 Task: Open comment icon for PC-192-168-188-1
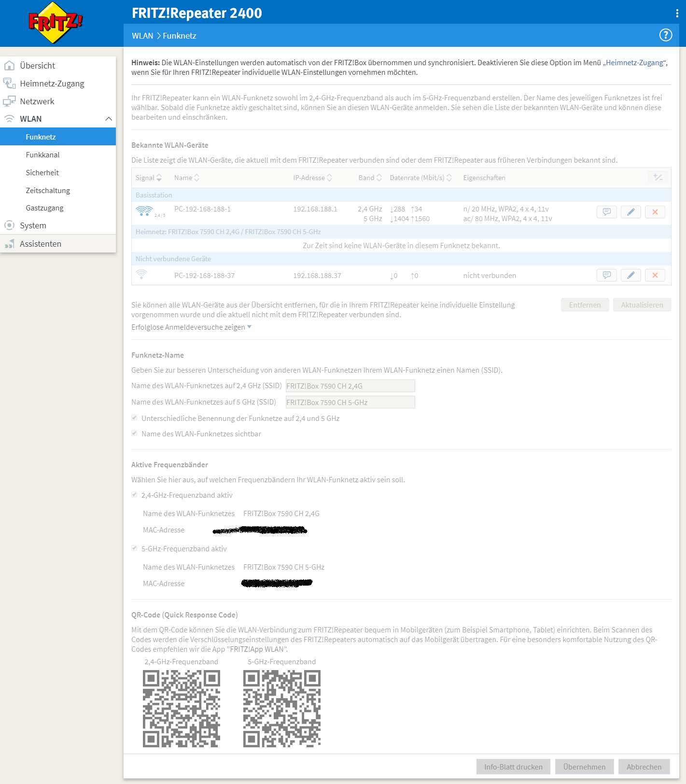pos(607,212)
